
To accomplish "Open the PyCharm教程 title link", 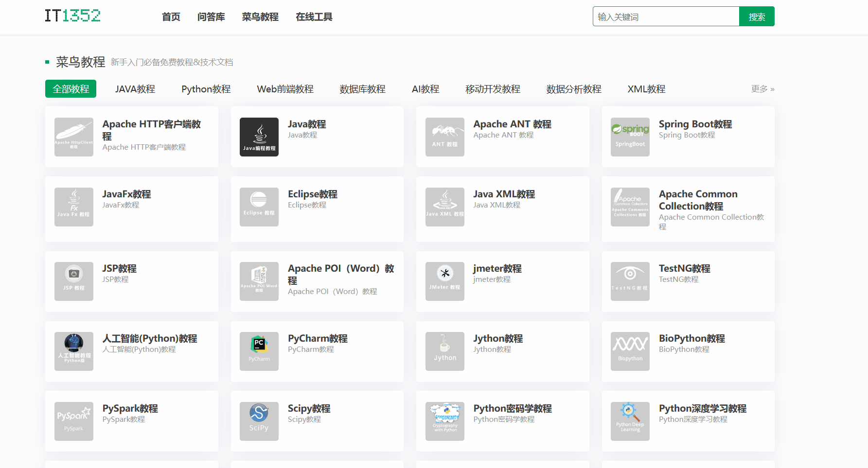I will click(x=318, y=338).
